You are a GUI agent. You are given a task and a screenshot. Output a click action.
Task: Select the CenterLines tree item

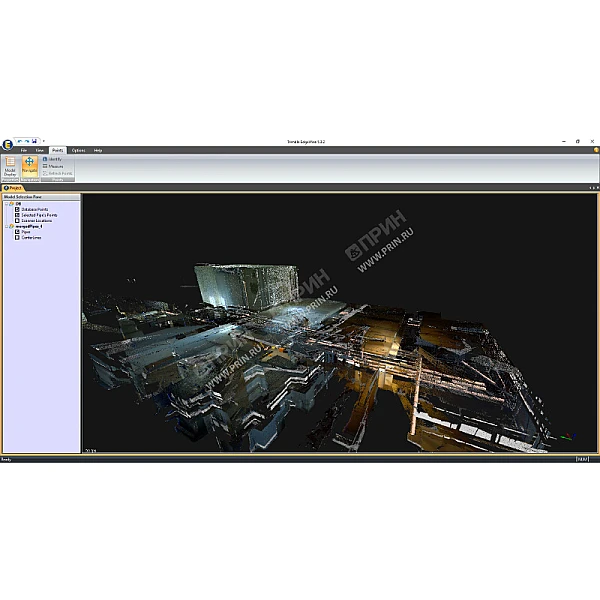(x=31, y=238)
